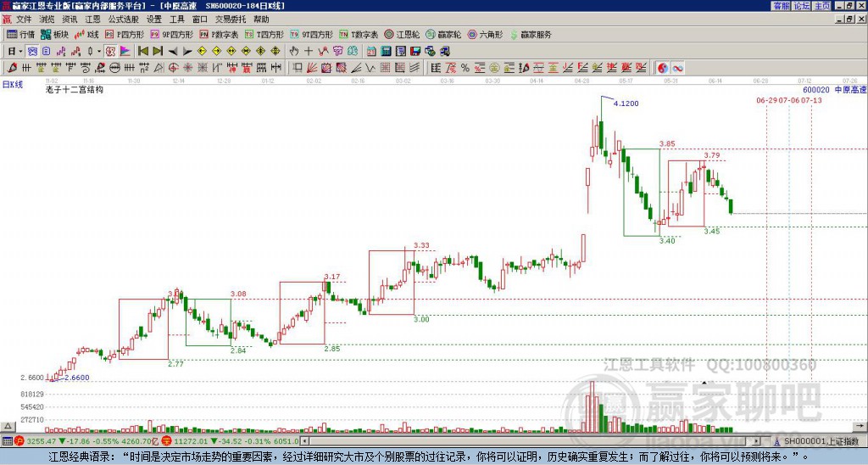Open the 文件 menu
868x465 pixels.
click(x=24, y=20)
